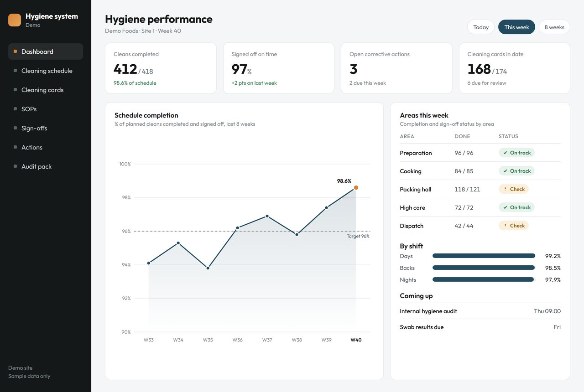Screen dimensions: 584x392
Task: Open the Internal hygiene audit entry
Action: [480, 311]
